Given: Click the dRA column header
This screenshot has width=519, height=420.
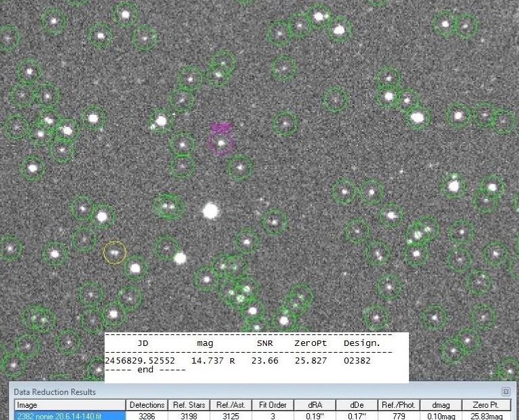Looking at the screenshot, I should (x=315, y=405).
